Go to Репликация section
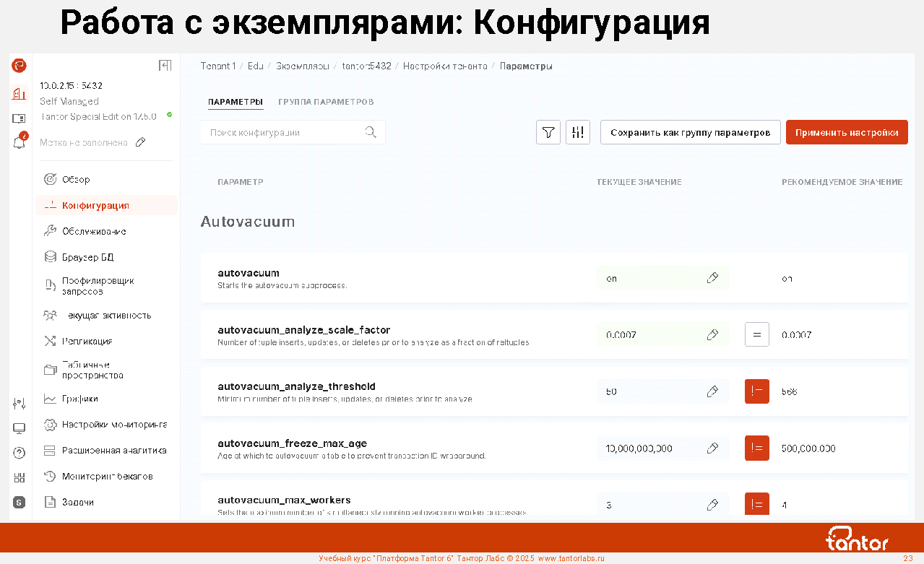This screenshot has width=924, height=564. coord(87,341)
